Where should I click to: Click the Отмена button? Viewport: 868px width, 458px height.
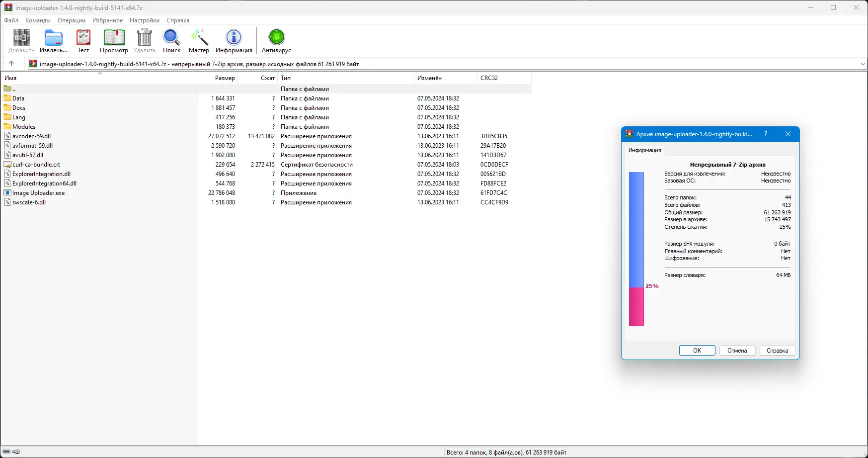737,351
